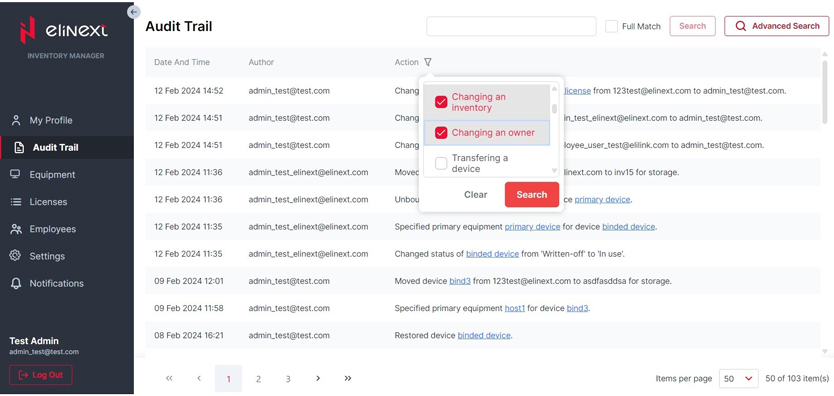Open the Action column filter funnel
Screen dimensions: 834x396
click(428, 62)
